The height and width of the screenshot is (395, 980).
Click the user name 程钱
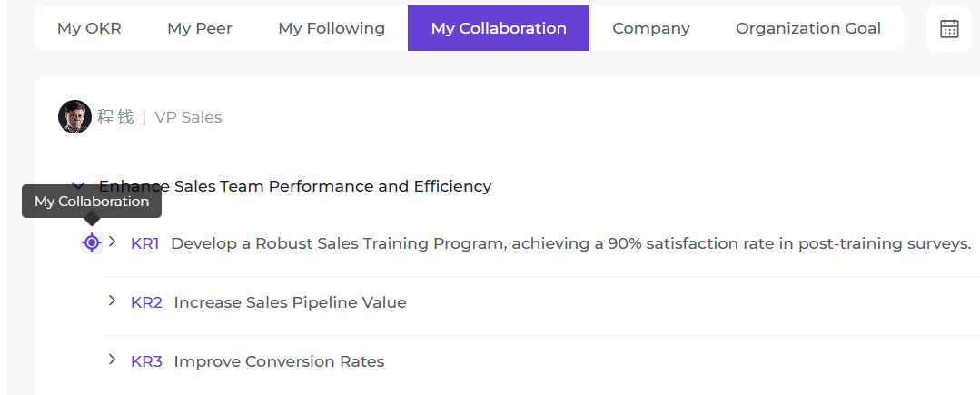115,117
